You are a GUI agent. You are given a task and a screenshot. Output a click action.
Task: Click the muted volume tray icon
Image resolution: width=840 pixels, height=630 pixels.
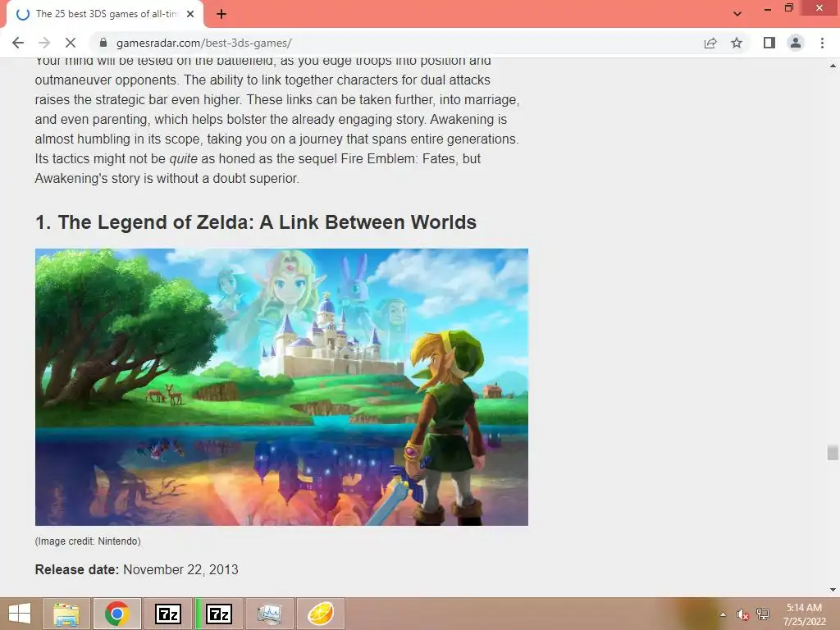(x=742, y=614)
